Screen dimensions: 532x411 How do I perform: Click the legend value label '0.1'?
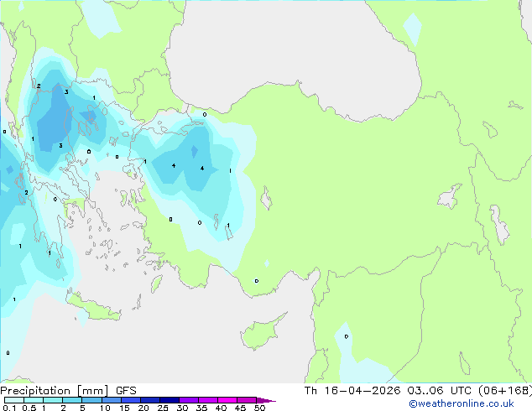tap(9, 408)
